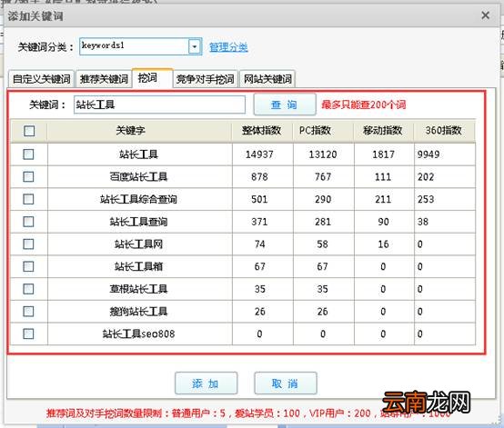Click the value 501 in 整体指数
This screenshot has width=504, height=428.
[x=259, y=199]
